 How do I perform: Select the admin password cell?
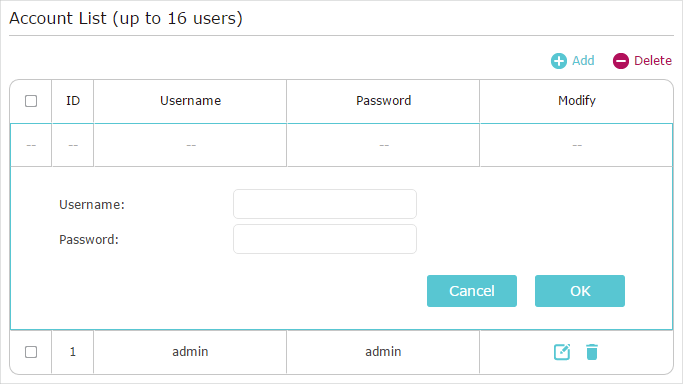[383, 352]
